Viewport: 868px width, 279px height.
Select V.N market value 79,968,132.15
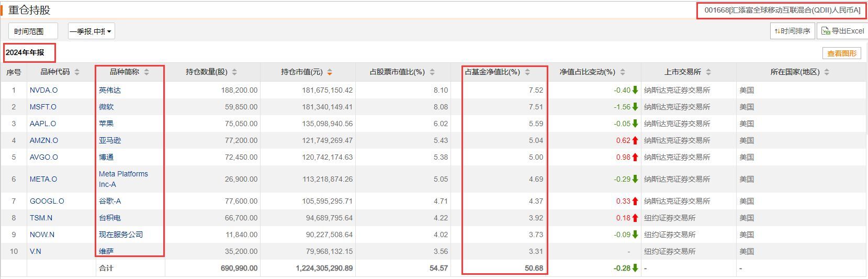[x=329, y=251]
